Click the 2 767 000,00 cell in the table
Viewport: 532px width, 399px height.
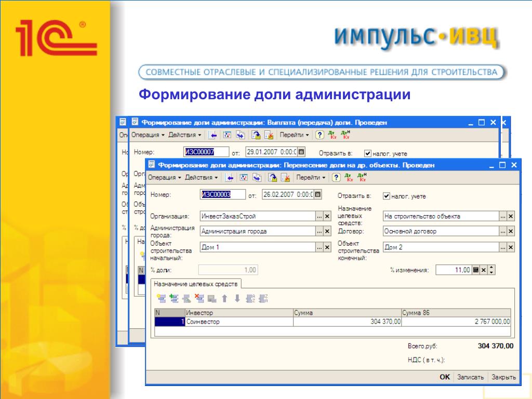pos(456,322)
